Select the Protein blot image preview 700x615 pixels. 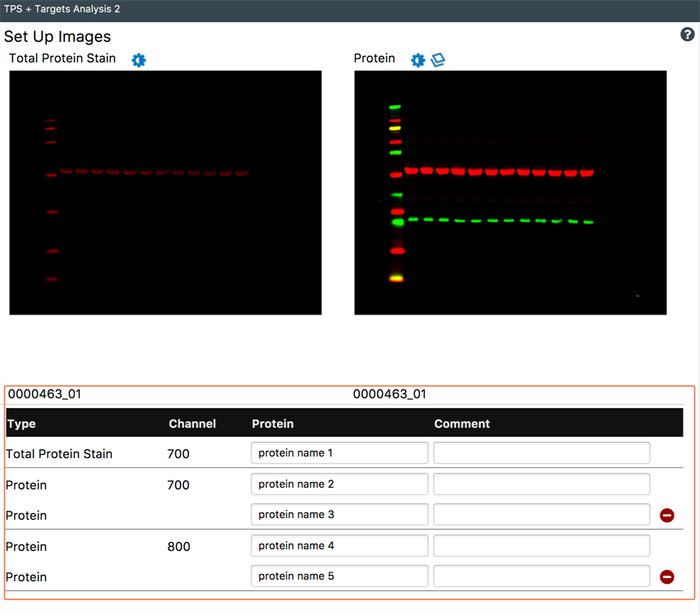click(510, 193)
